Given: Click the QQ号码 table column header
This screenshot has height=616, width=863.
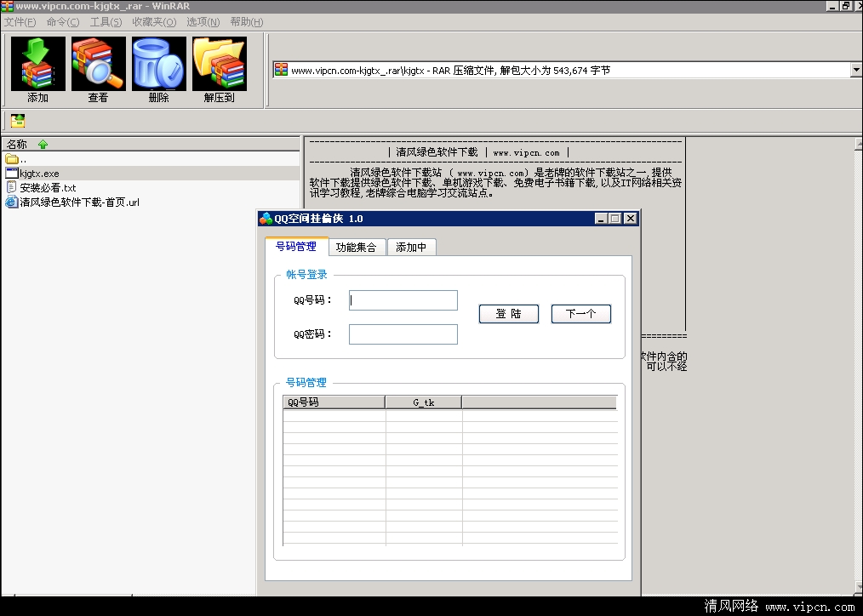Looking at the screenshot, I should tap(334, 402).
